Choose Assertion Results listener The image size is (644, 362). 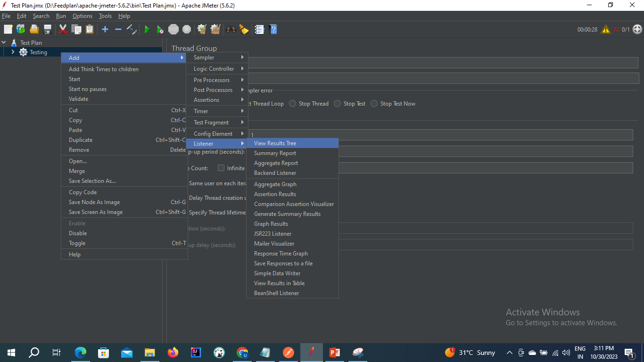pyautogui.click(x=292, y=194)
